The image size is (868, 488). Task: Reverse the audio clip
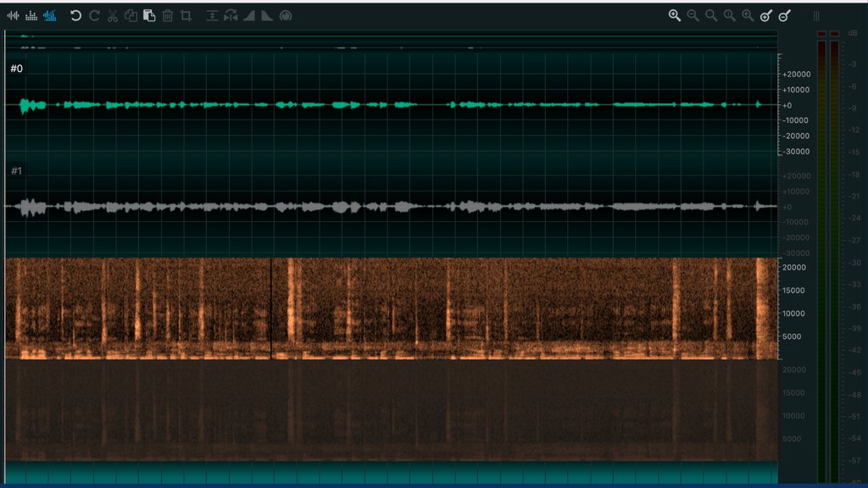(x=230, y=14)
